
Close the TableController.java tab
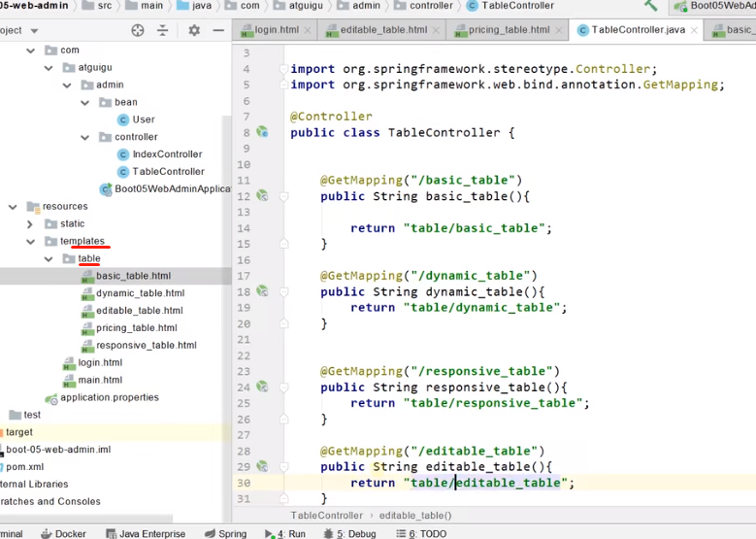pyautogui.click(x=694, y=30)
